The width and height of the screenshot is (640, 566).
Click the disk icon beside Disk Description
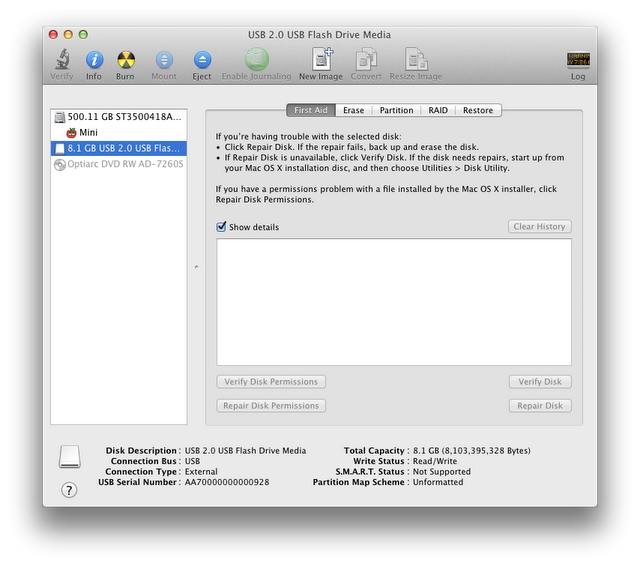point(69,456)
